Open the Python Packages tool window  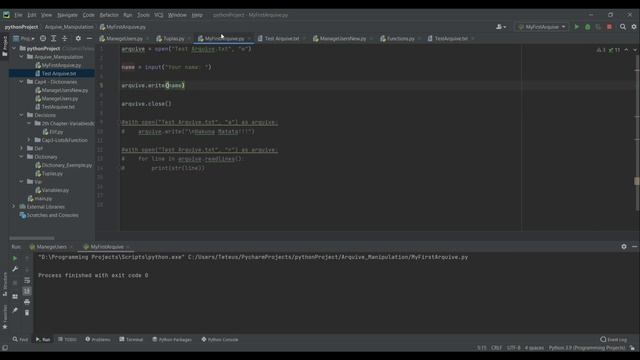172,340
